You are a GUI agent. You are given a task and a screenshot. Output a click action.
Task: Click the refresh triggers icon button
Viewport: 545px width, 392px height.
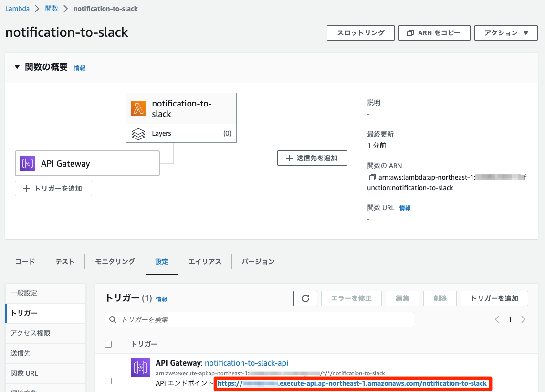305,298
